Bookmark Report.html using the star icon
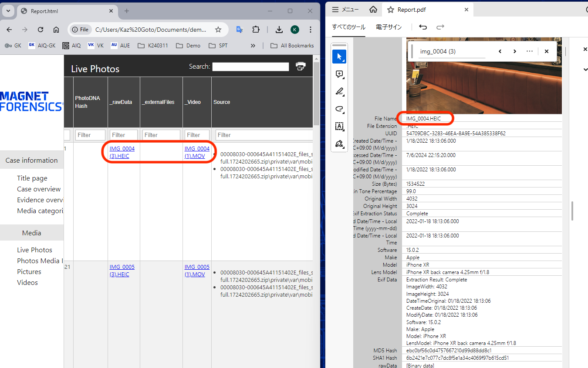 tap(218, 30)
